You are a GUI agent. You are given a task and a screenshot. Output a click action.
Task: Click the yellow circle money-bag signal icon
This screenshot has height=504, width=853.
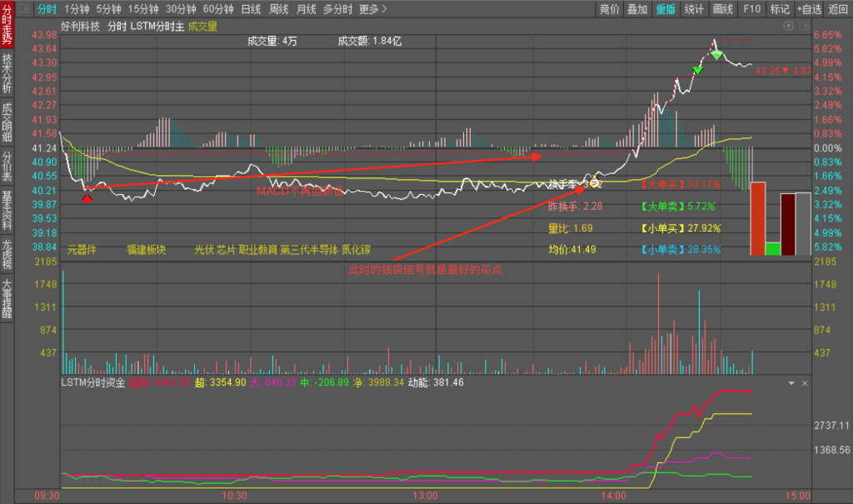coord(594,182)
